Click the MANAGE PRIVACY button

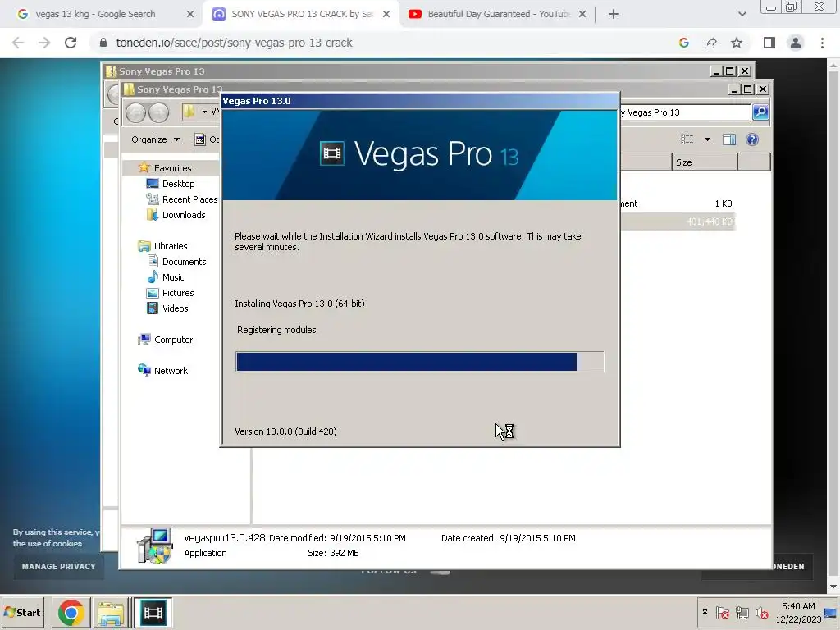click(58, 566)
